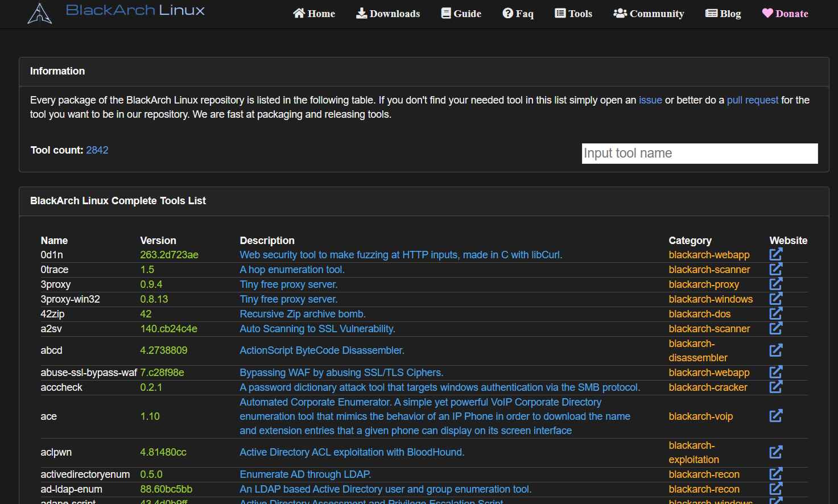838x504 pixels.
Task: Open the 'pull request' hyperlink
Action: click(x=752, y=100)
